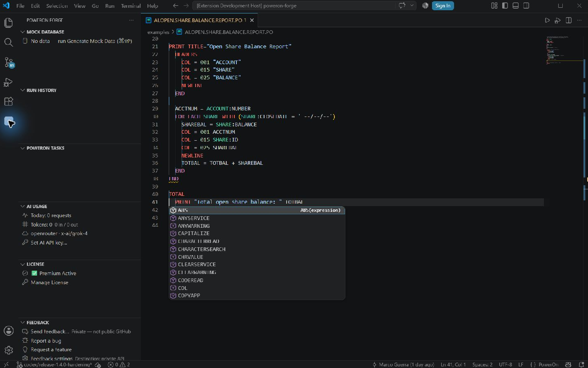Open the File menu
The width and height of the screenshot is (588, 368).
pyautogui.click(x=20, y=6)
